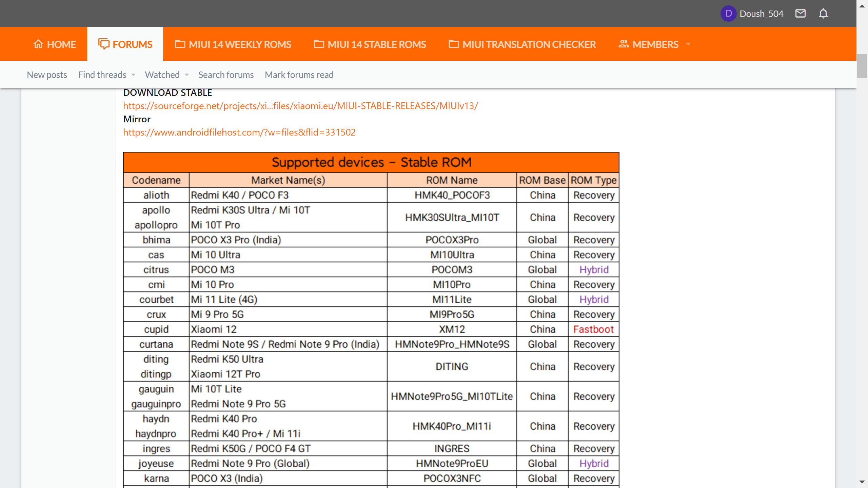Viewport: 868px width, 488px height.
Task: Open the SourceForge stable releases link
Action: pyautogui.click(x=300, y=106)
